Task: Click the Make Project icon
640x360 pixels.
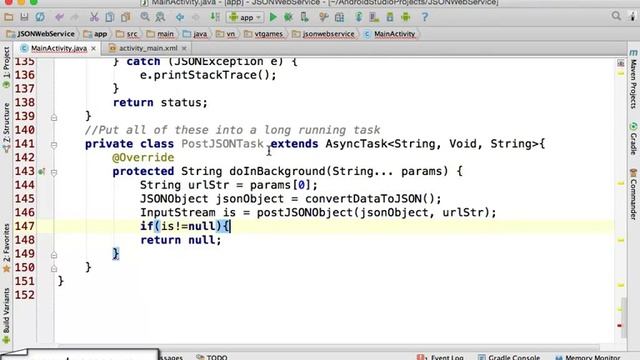Action: pos(215,17)
